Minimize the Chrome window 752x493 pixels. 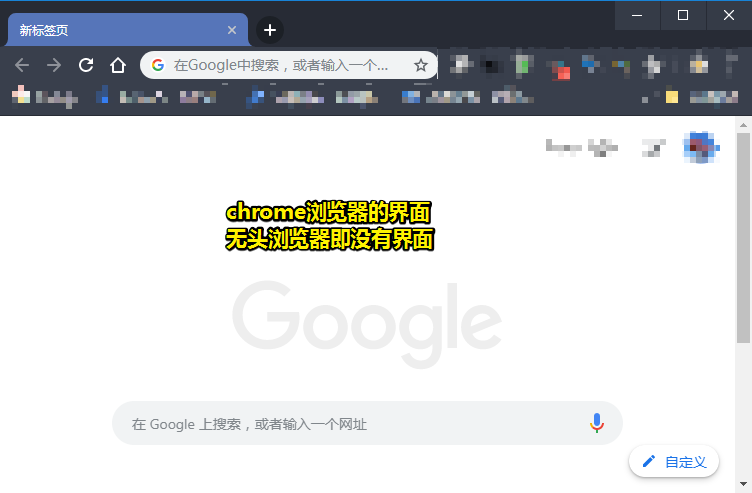click(637, 15)
